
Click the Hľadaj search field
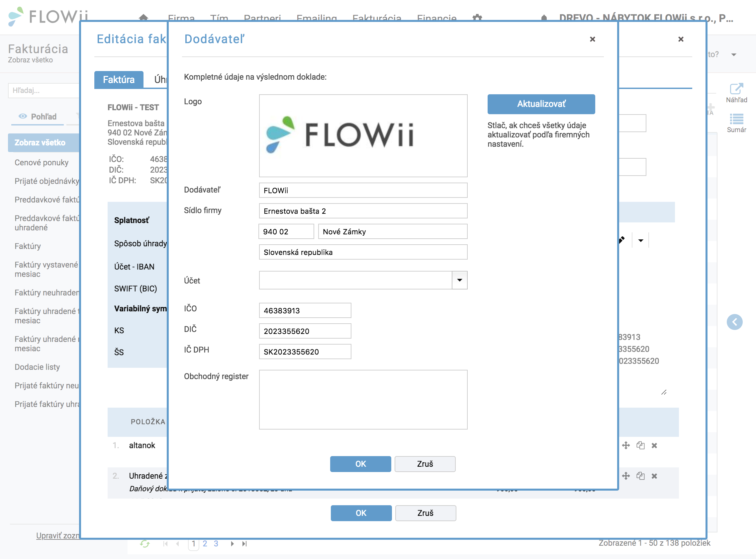44,90
